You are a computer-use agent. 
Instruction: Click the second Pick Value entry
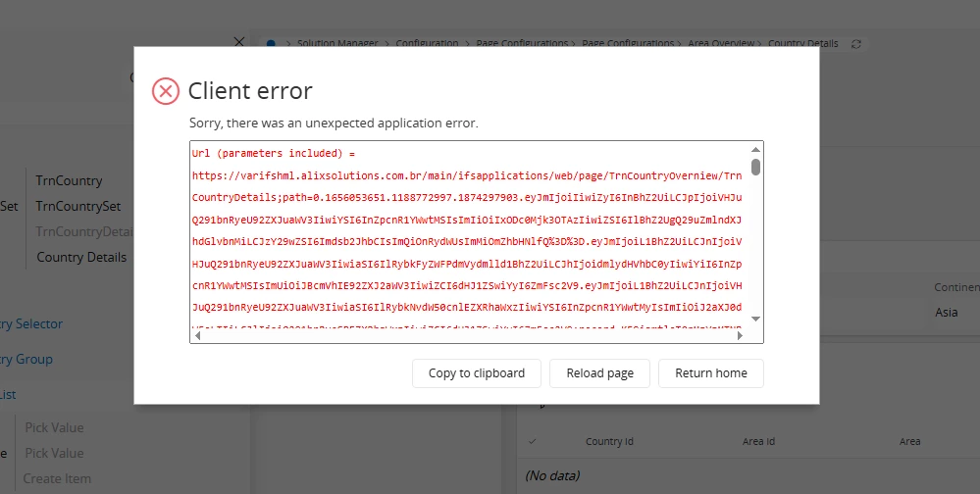coord(54,454)
